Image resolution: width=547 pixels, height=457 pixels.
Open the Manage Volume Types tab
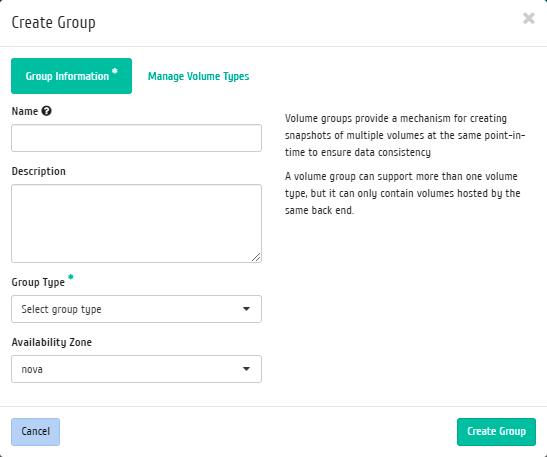(198, 76)
